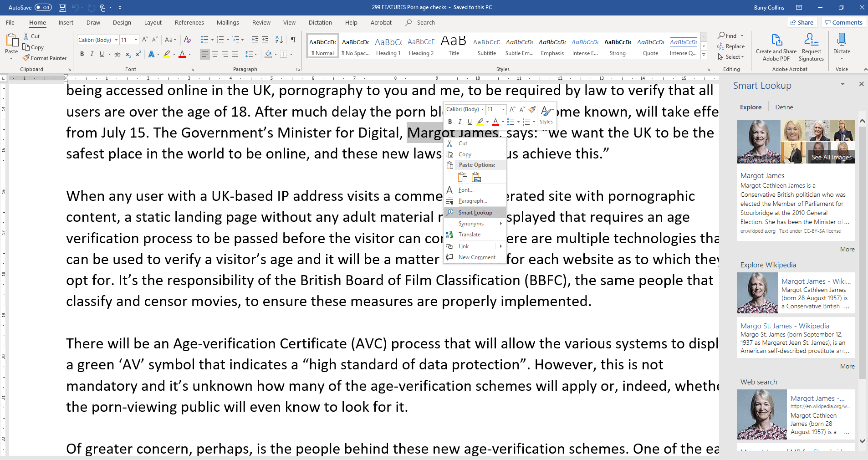Click Create and Share Adobe PDF
Image resolution: width=868 pixels, height=460 pixels.
[x=776, y=47]
